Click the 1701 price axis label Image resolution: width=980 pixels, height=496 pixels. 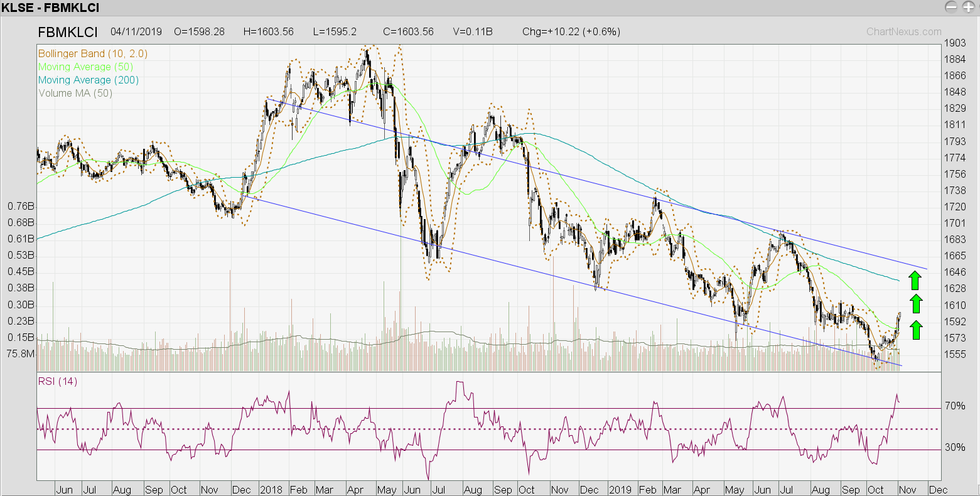point(955,223)
